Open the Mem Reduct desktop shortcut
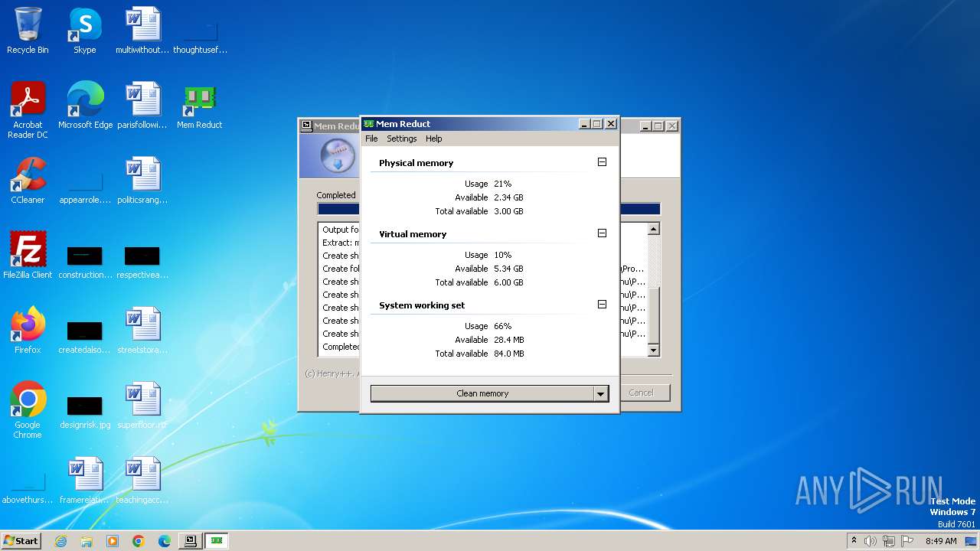 [x=200, y=106]
